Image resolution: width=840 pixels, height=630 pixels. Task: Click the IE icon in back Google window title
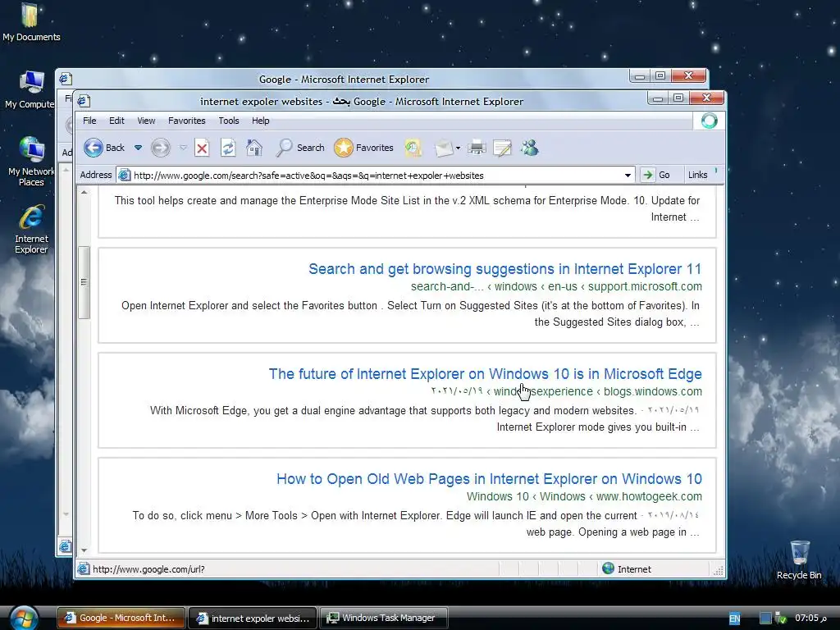click(66, 79)
